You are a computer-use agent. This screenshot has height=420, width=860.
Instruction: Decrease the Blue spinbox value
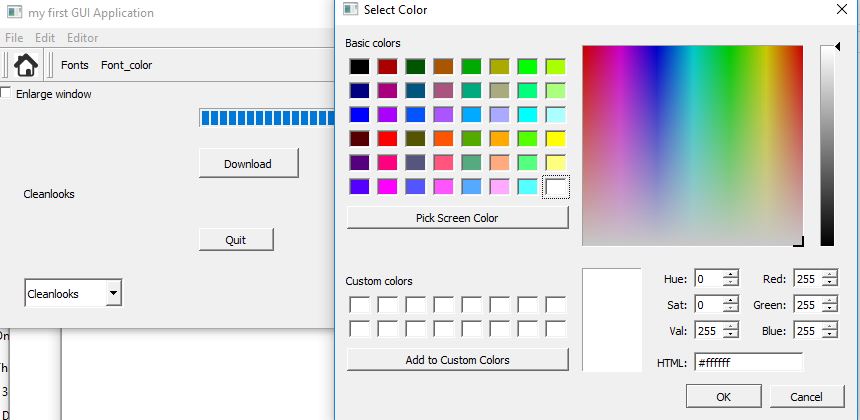830,335
